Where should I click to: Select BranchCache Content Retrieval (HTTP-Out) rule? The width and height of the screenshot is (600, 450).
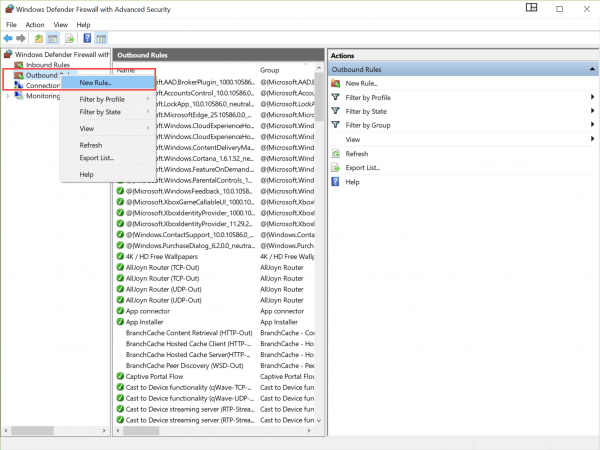(x=215, y=333)
